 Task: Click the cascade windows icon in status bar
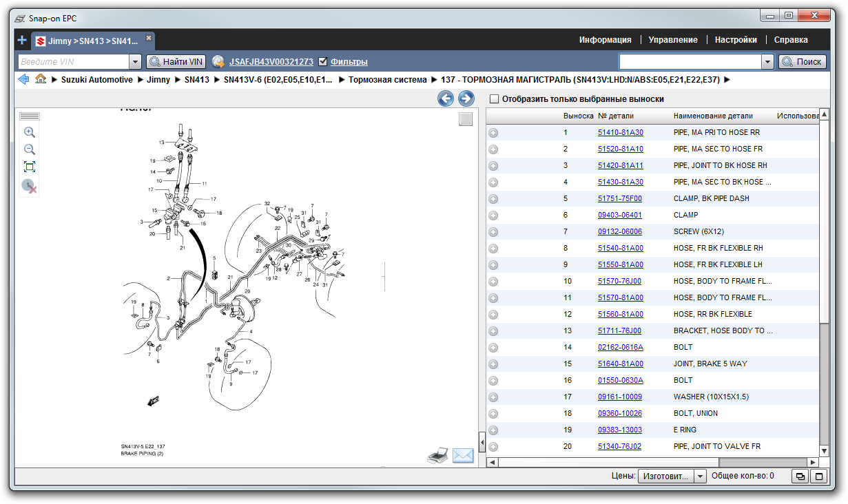[800, 476]
